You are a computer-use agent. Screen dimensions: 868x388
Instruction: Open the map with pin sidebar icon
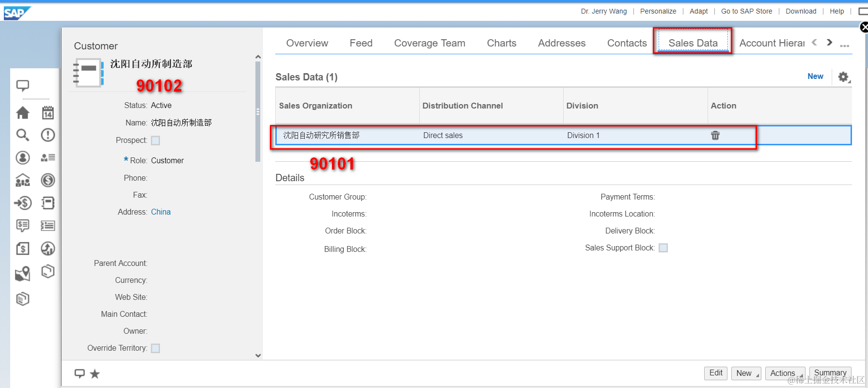[23, 274]
